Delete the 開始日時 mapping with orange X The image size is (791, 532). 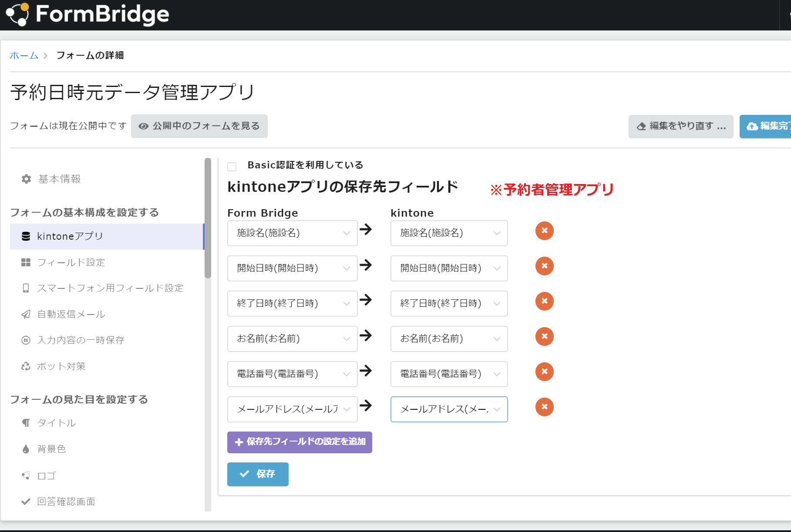544,266
